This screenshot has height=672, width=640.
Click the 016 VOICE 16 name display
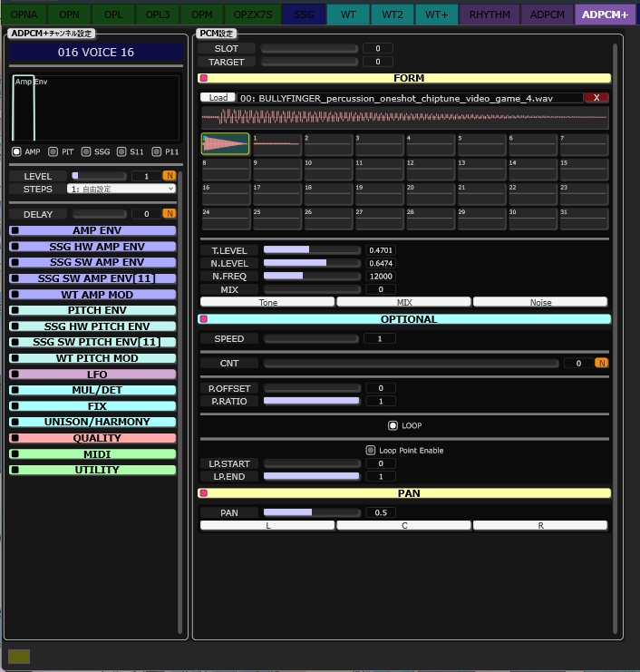(x=96, y=52)
